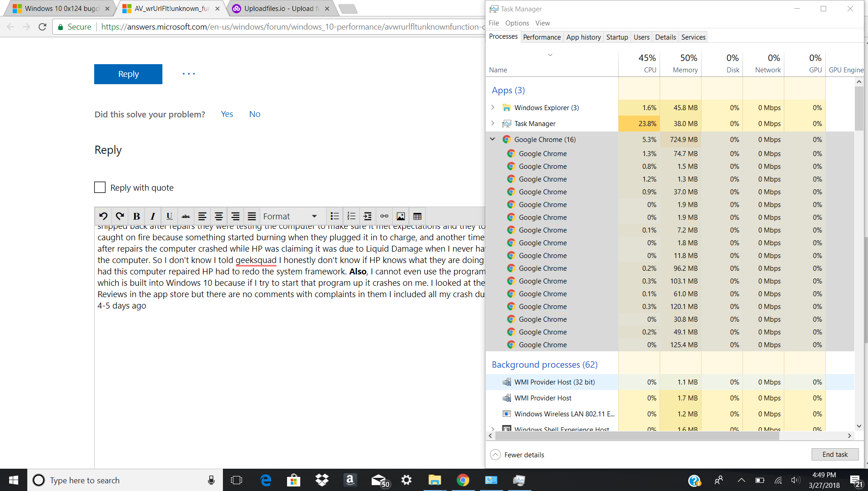Answer No to problem solved question
The height and width of the screenshot is (491, 868).
[255, 114]
